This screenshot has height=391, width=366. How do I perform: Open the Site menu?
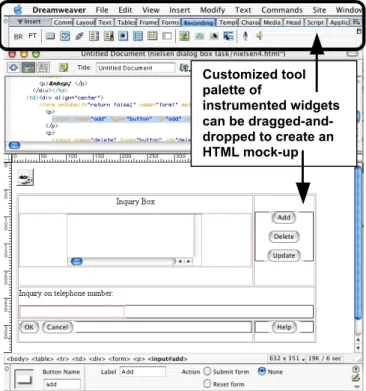coord(319,10)
